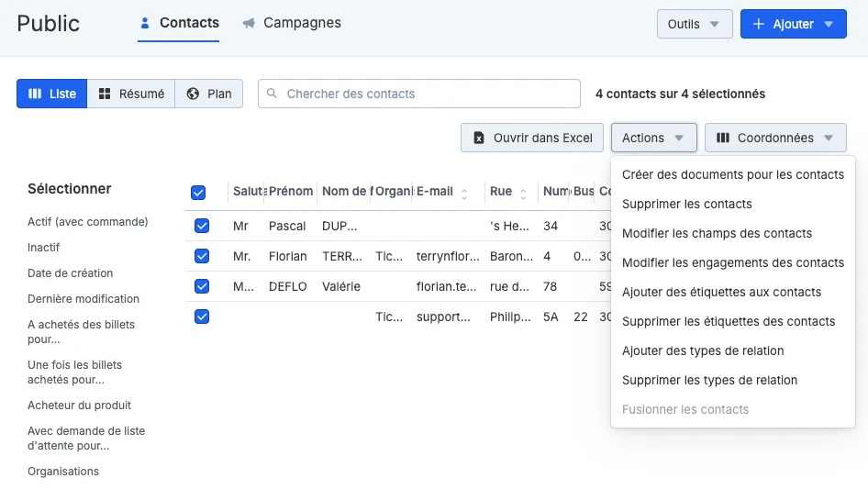The width and height of the screenshot is (868, 489).
Task: Click Ouvrir dans Excel button
Action: [x=532, y=138]
